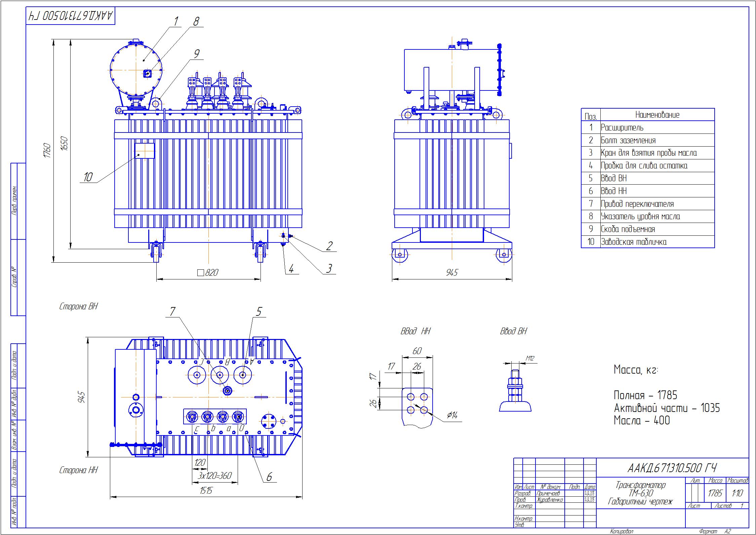This screenshot has height=535, width=756.
Task: Select the "Утв." label in the title block
Action: tap(519, 525)
